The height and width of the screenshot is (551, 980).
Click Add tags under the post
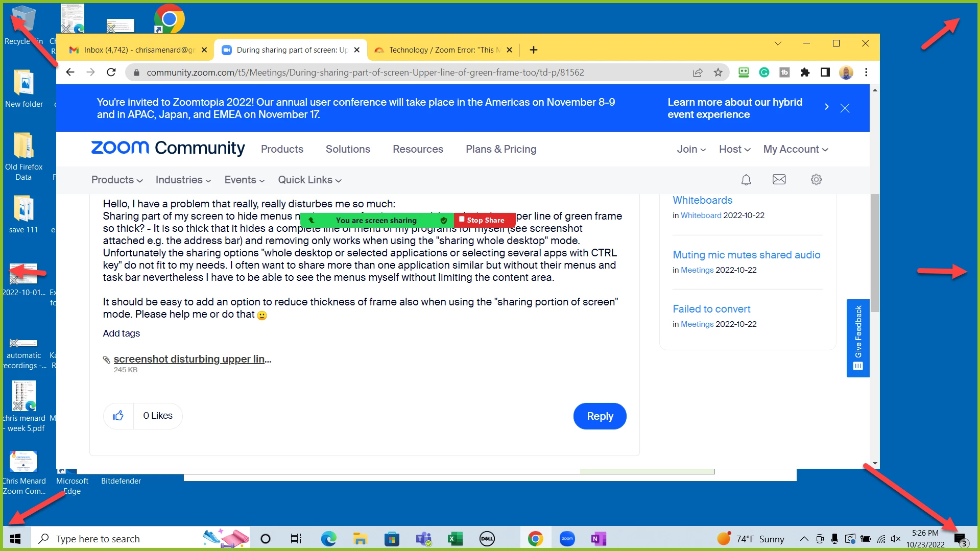pos(121,333)
